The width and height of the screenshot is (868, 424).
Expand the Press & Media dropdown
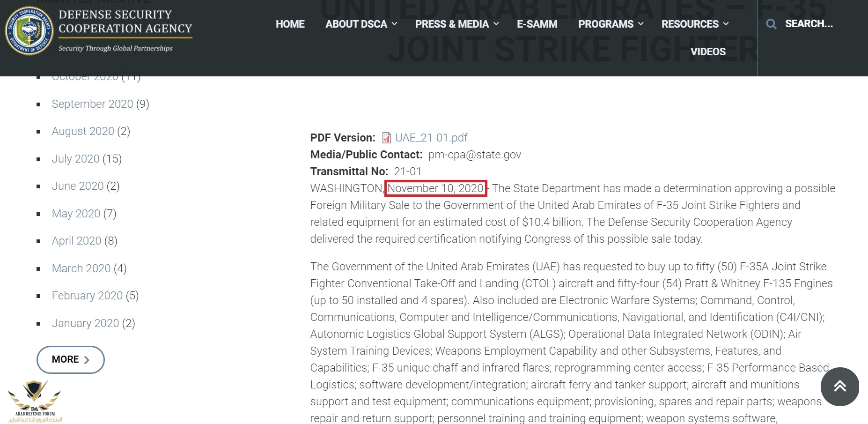pos(456,24)
